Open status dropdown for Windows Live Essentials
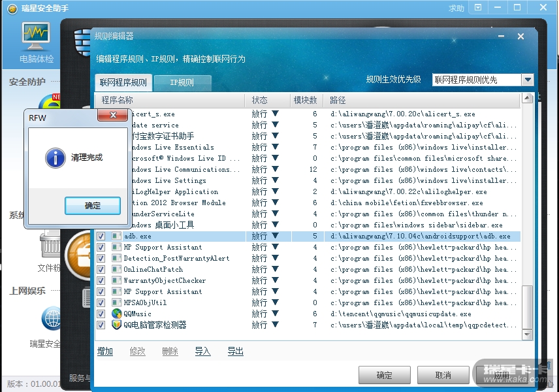 tap(275, 146)
